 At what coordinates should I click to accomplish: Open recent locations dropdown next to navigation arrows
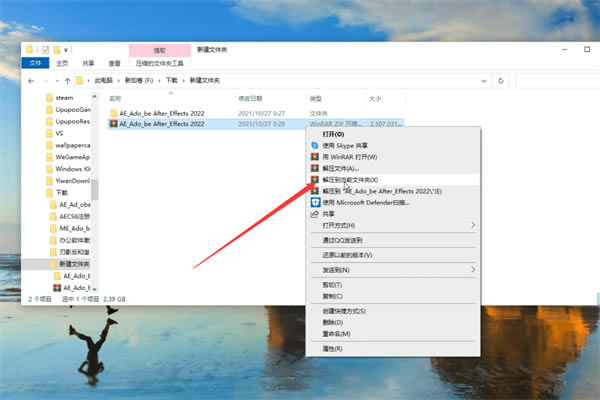click(x=57, y=81)
